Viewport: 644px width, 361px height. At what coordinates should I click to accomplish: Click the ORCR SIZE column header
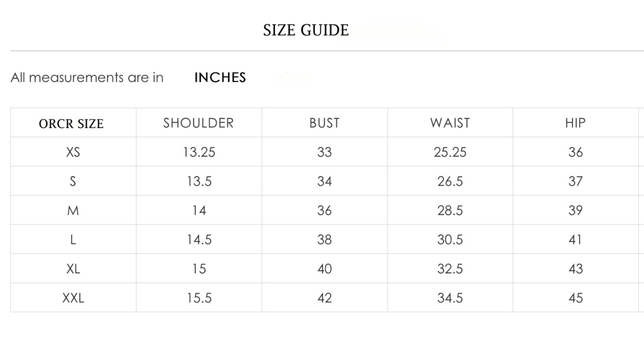(x=71, y=124)
